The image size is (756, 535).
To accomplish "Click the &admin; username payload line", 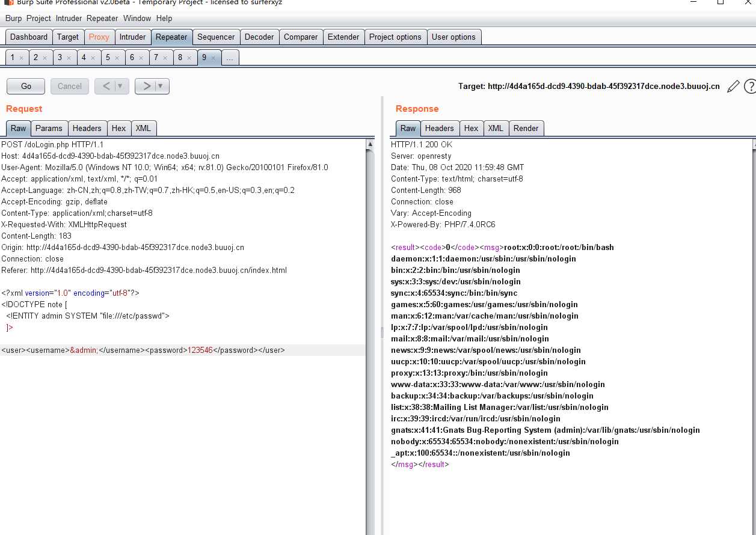I will (143, 350).
